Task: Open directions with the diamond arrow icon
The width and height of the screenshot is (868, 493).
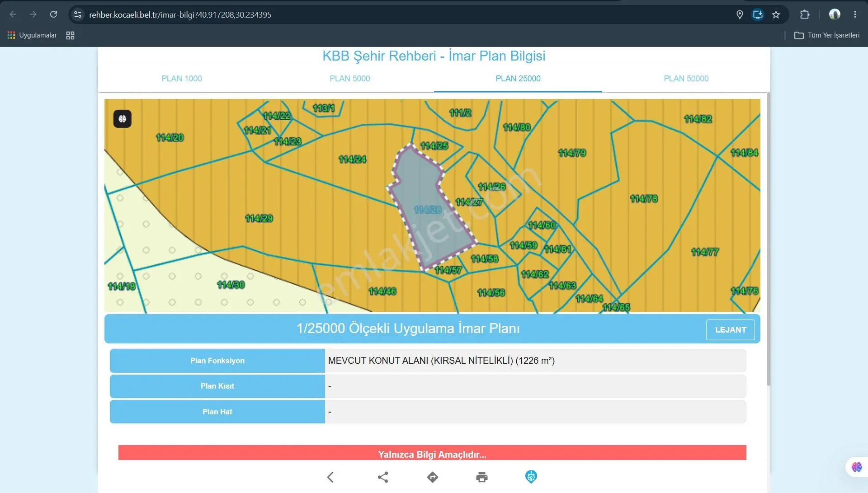Action: 433,477
